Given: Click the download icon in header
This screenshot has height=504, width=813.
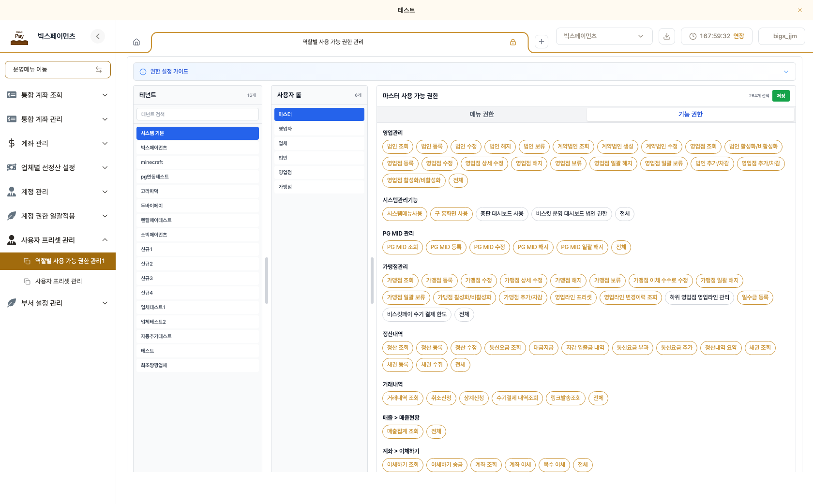Looking at the screenshot, I should [667, 36].
